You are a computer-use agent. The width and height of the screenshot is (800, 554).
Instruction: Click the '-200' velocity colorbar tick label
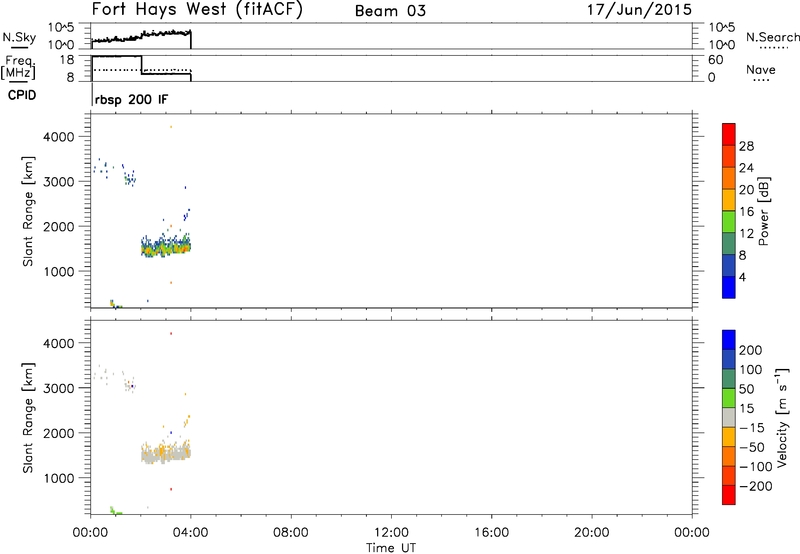click(756, 486)
